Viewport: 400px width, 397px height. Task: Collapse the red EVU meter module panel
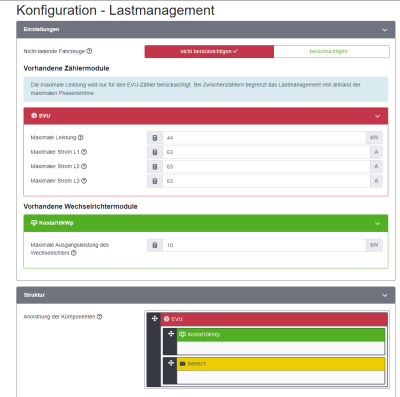coord(377,116)
